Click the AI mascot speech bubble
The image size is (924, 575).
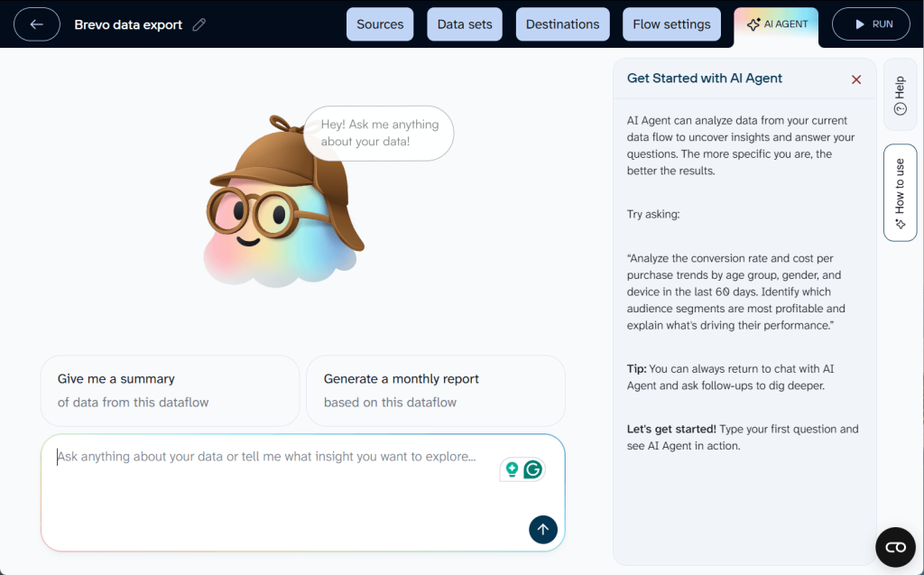pos(378,132)
